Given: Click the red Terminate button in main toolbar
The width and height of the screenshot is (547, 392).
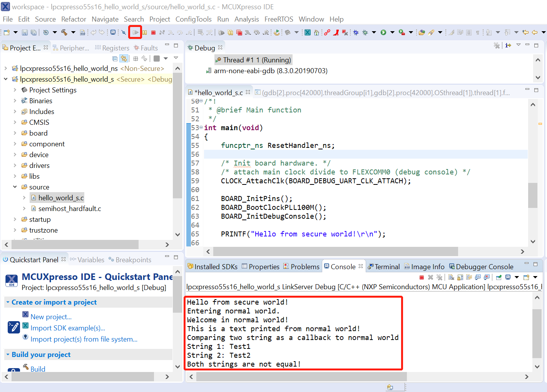Looking at the screenshot, I should [153, 33].
